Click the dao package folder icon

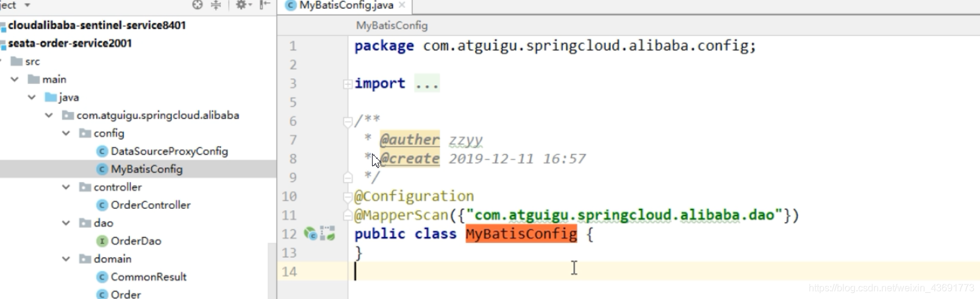coord(85,223)
